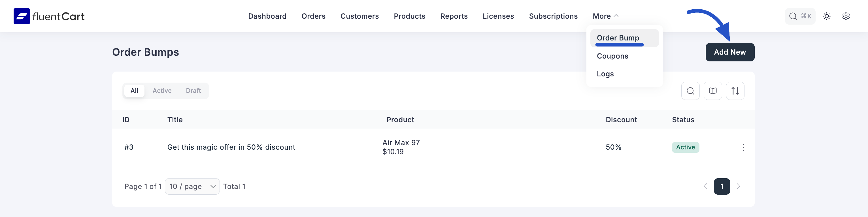Open row actions three-dot menu
The image size is (868, 217).
coord(743,147)
